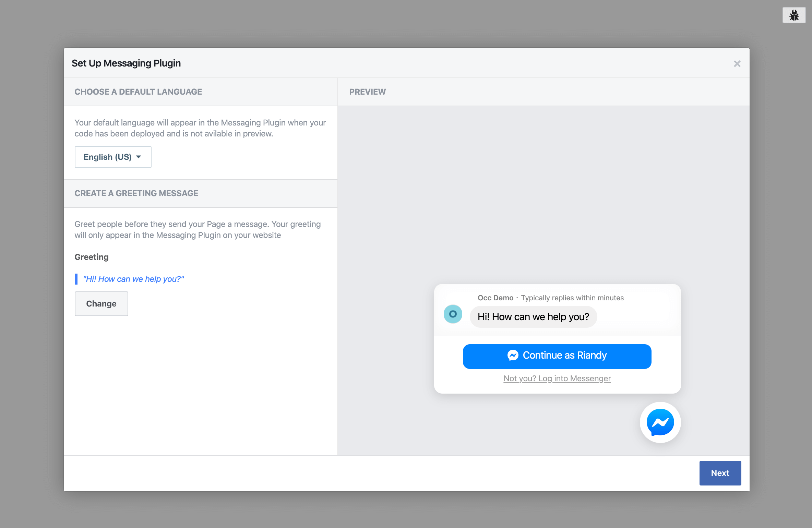This screenshot has height=528, width=812.
Task: Click the Next button
Action: (x=720, y=473)
